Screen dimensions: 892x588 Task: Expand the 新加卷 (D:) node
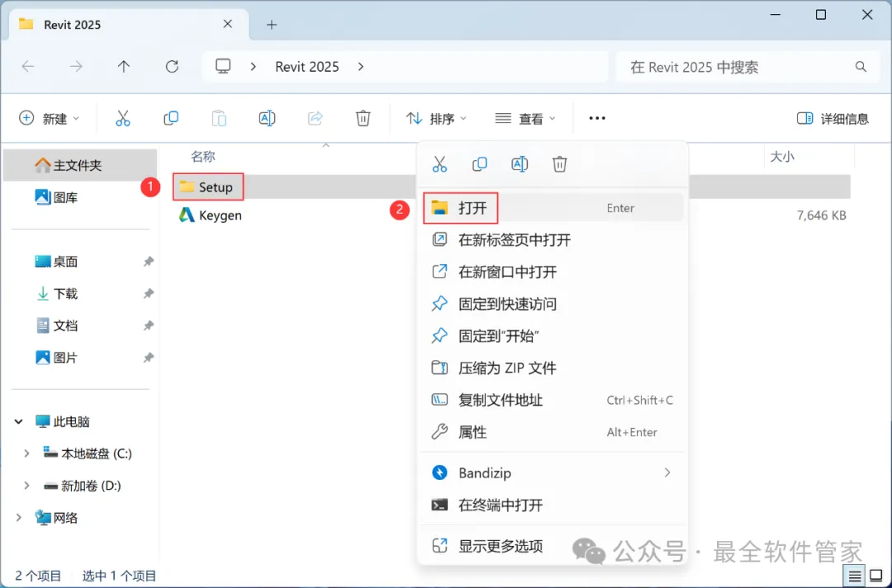(26, 486)
